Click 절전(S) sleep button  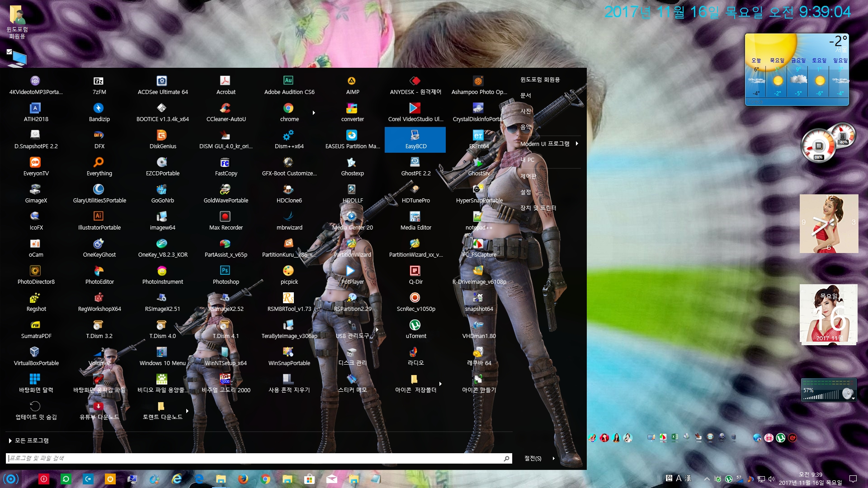point(533,458)
